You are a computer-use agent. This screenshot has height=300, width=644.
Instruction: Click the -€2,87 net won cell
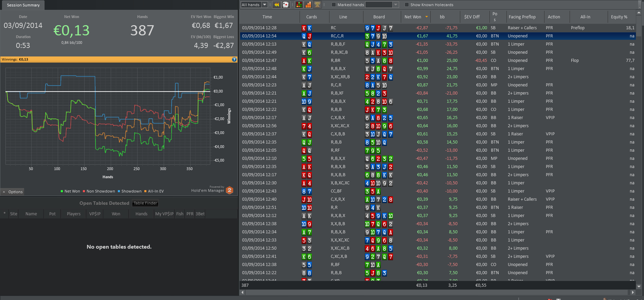coord(422,28)
